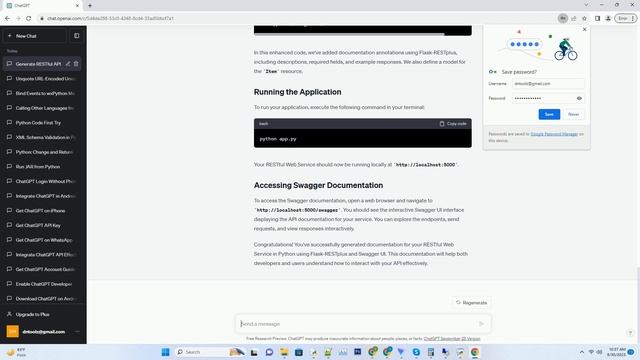Open ChatGPT Login Without Phone chat
640x360 pixels.
[42, 181]
